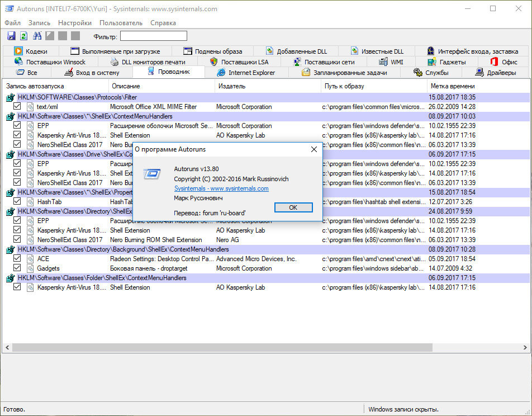Open the Поставщики сети tab

tap(324, 62)
